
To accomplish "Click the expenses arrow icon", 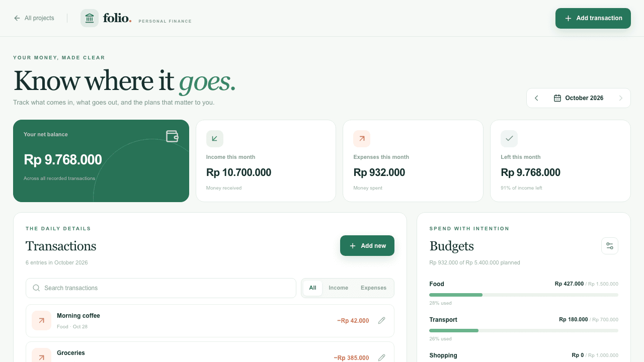I will click(x=362, y=139).
